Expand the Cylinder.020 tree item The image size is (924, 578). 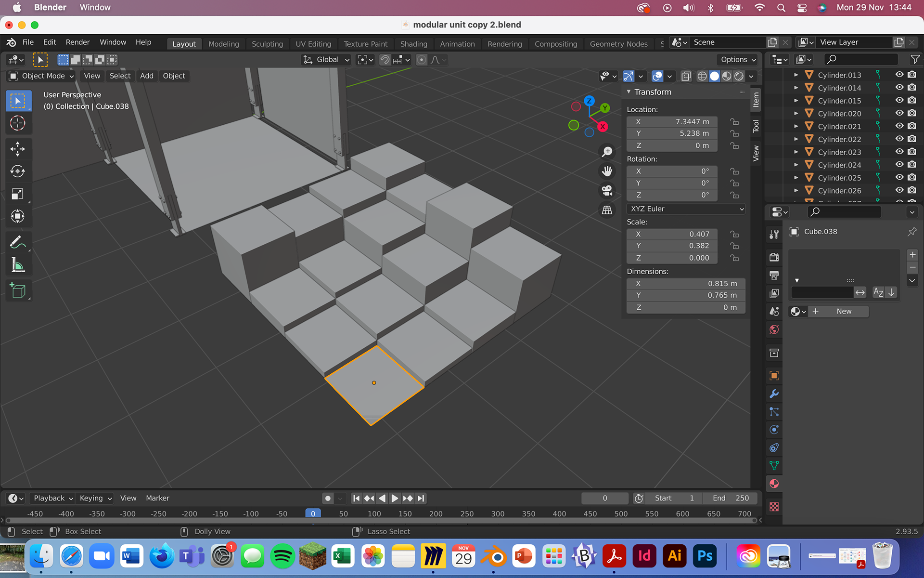pyautogui.click(x=796, y=114)
